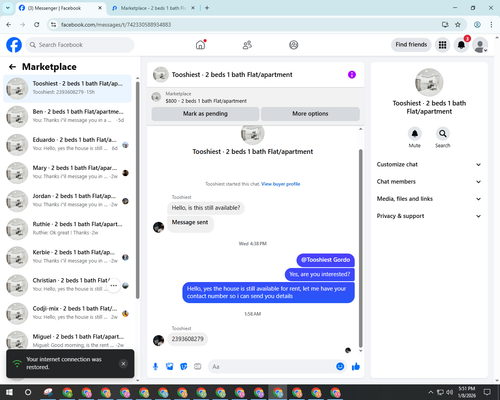Screen dimensions: 500x400
Task: Go to the Home feed icon
Action: pos(201,45)
